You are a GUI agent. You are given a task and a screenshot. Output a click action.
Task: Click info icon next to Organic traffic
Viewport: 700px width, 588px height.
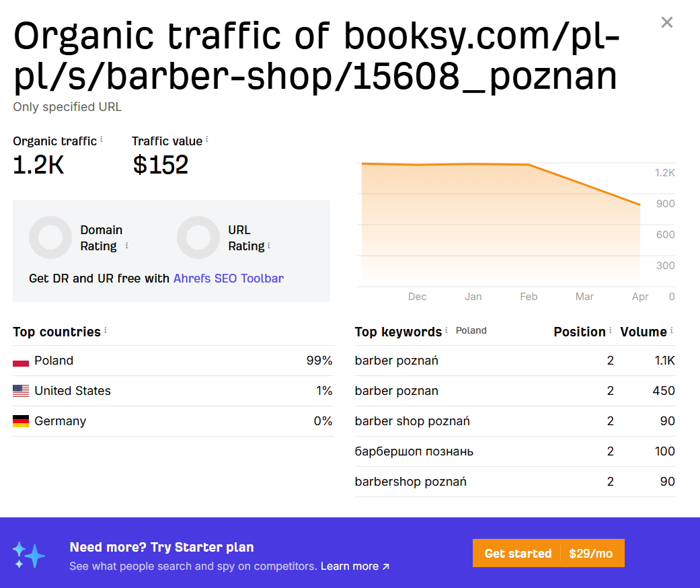tap(102, 140)
